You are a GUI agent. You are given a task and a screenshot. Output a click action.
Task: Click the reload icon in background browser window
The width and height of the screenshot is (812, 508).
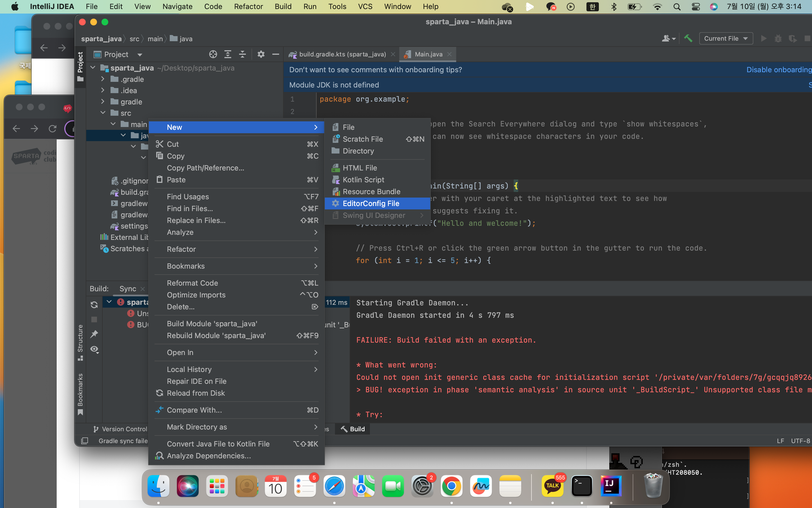point(52,128)
